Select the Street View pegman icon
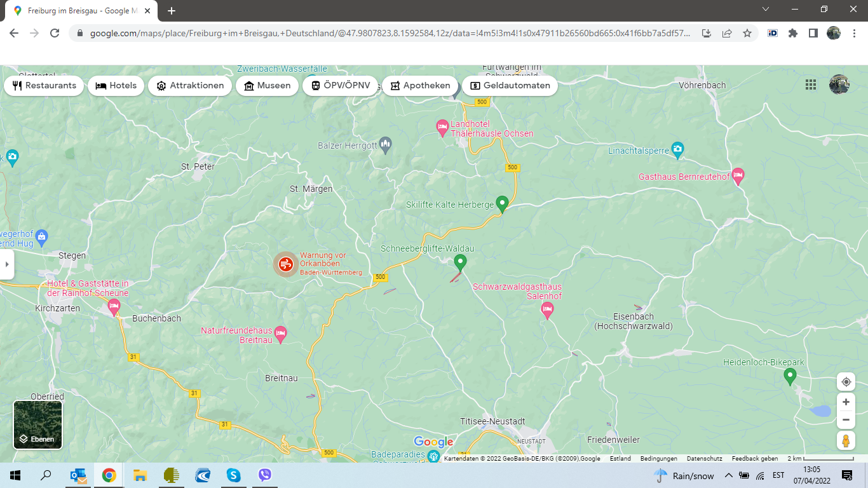Image resolution: width=868 pixels, height=488 pixels. pyautogui.click(x=846, y=440)
